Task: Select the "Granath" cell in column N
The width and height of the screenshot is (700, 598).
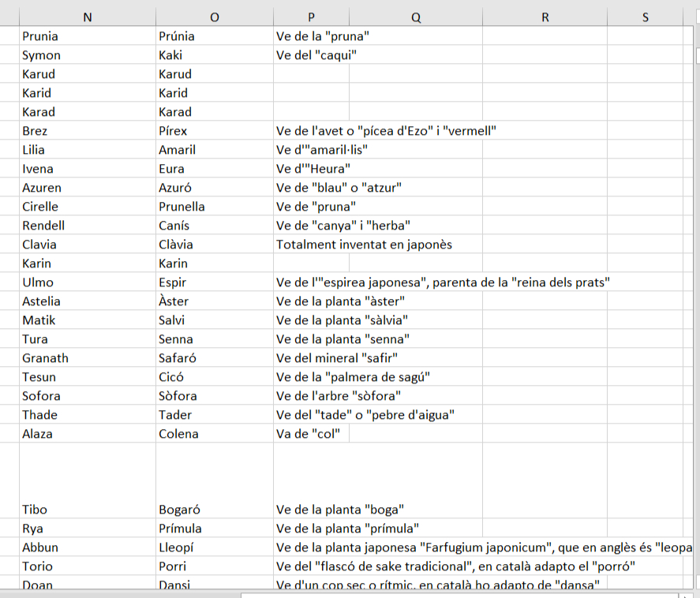Action: click(x=88, y=358)
